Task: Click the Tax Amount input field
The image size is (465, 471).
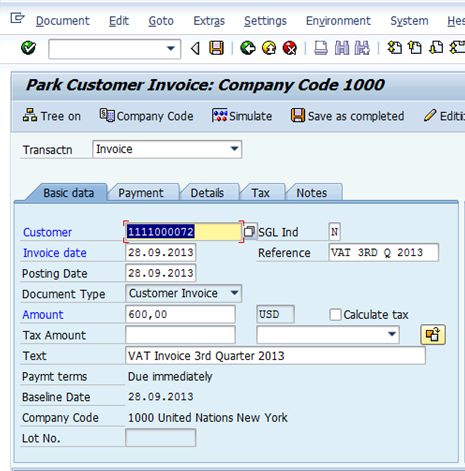Action: point(180,335)
